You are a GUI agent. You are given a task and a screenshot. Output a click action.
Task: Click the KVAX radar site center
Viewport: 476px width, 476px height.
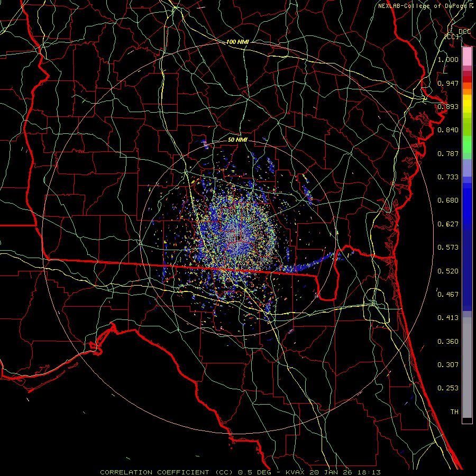[x=239, y=239]
